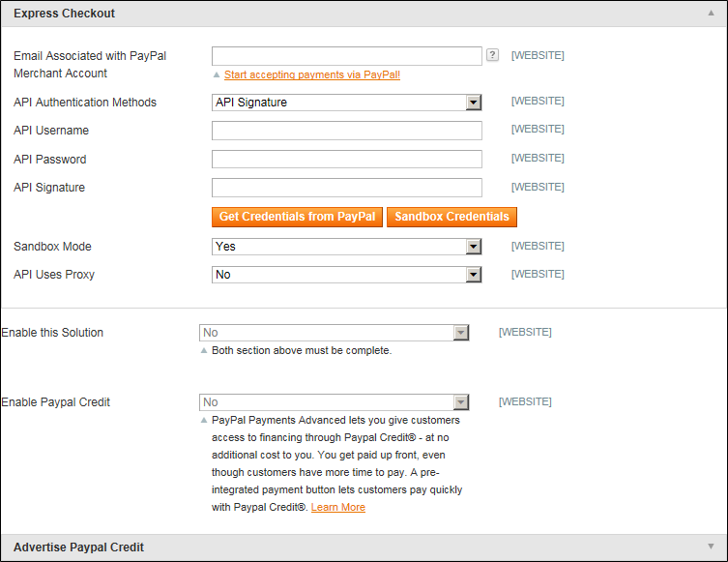Open Start accepting payments via PayPal link
Viewport: 728px width, 562px height.
point(312,74)
